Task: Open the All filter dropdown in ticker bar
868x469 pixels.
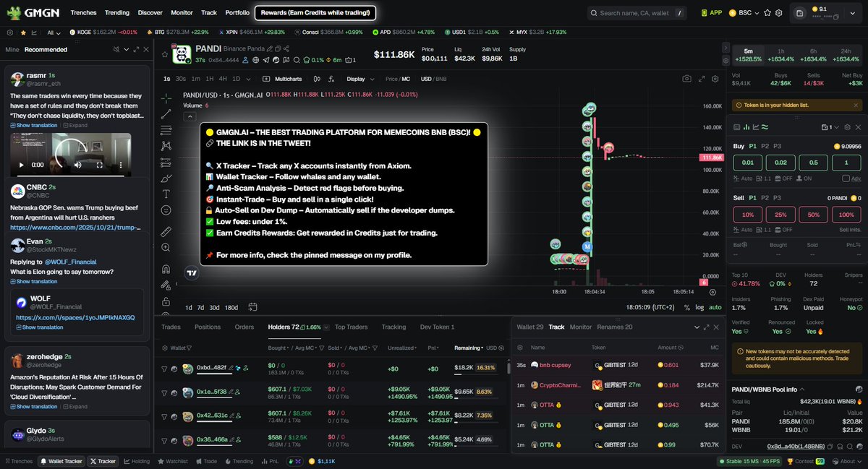Action: click(54, 33)
